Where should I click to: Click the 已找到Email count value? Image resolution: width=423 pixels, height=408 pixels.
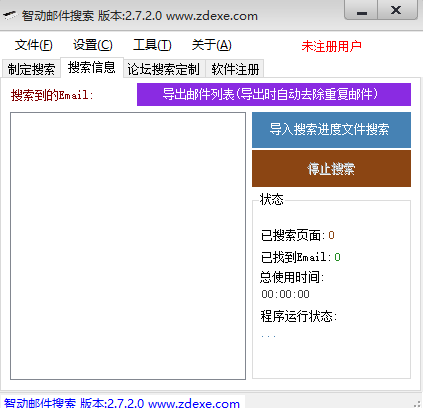337,257
